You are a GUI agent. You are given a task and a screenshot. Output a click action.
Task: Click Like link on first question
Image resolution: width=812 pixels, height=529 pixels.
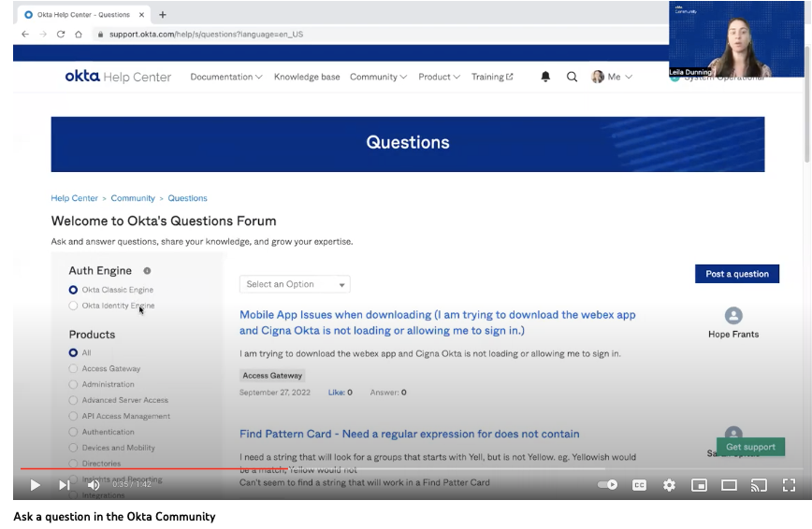(341, 393)
